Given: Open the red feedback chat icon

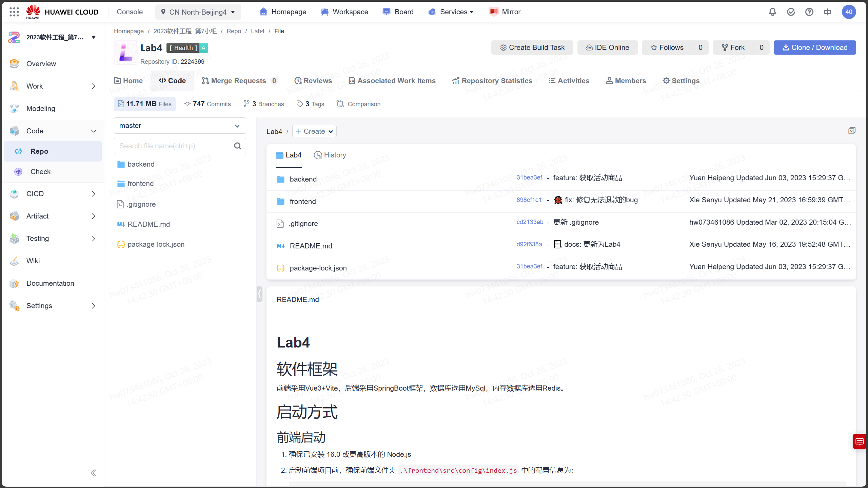Looking at the screenshot, I should pyautogui.click(x=860, y=442).
